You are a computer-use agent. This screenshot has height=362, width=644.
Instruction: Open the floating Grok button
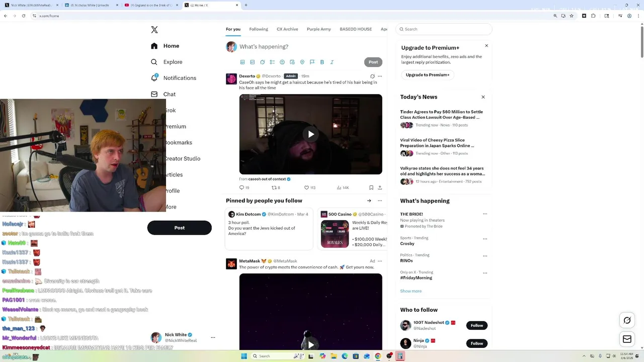coord(627,320)
